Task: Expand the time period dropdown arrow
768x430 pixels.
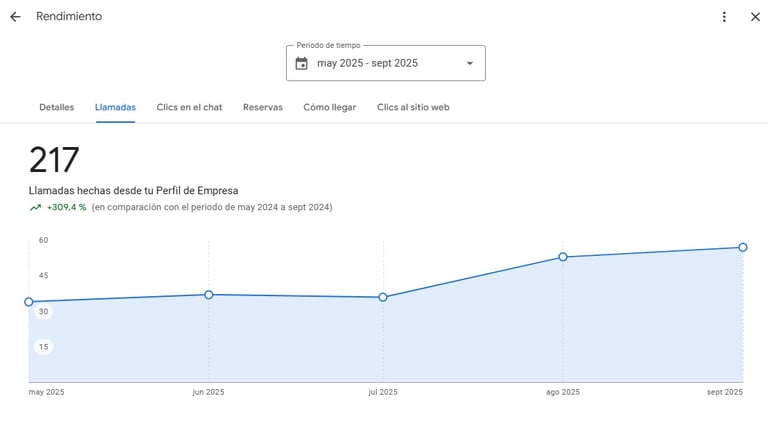Action: (470, 63)
